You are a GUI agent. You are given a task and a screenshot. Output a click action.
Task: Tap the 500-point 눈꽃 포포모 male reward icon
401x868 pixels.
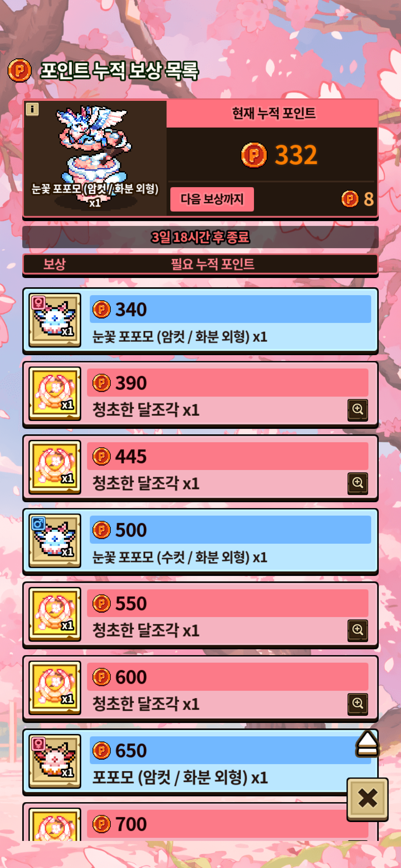tap(55, 541)
